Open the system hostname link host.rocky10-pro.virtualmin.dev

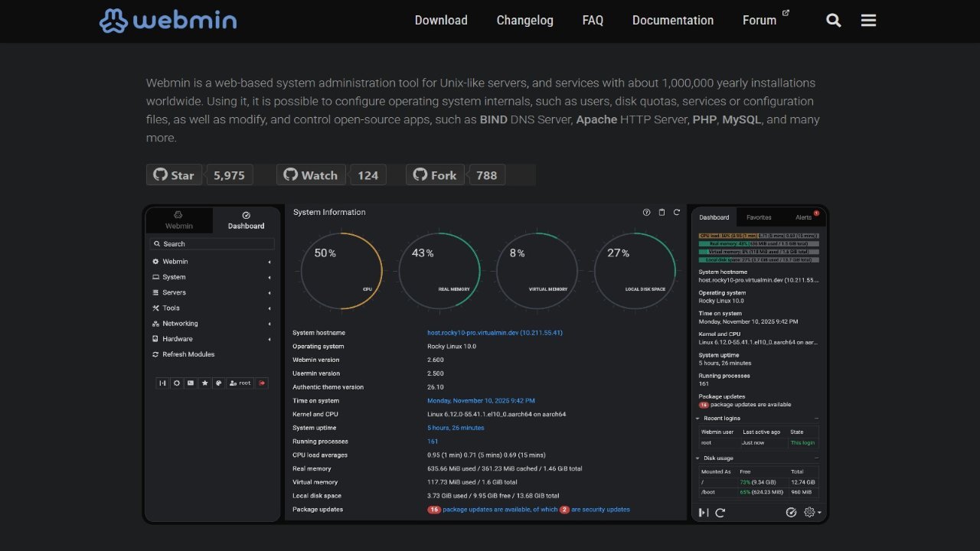tap(495, 333)
